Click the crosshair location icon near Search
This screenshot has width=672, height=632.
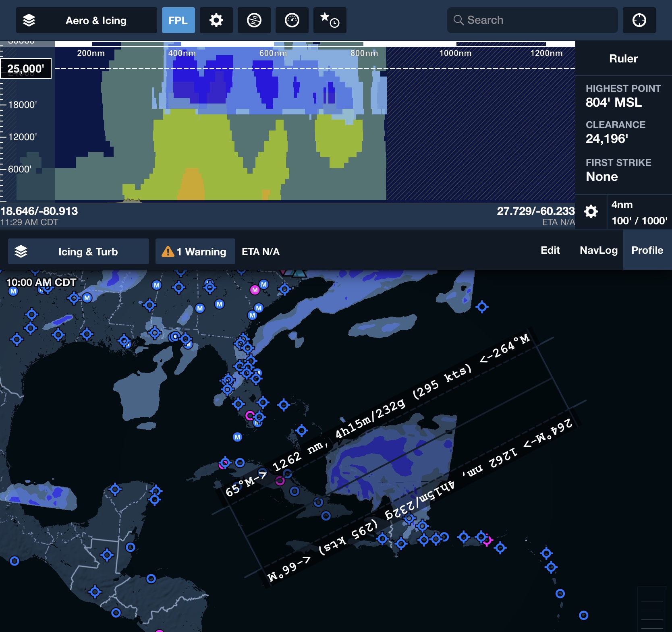coord(639,20)
